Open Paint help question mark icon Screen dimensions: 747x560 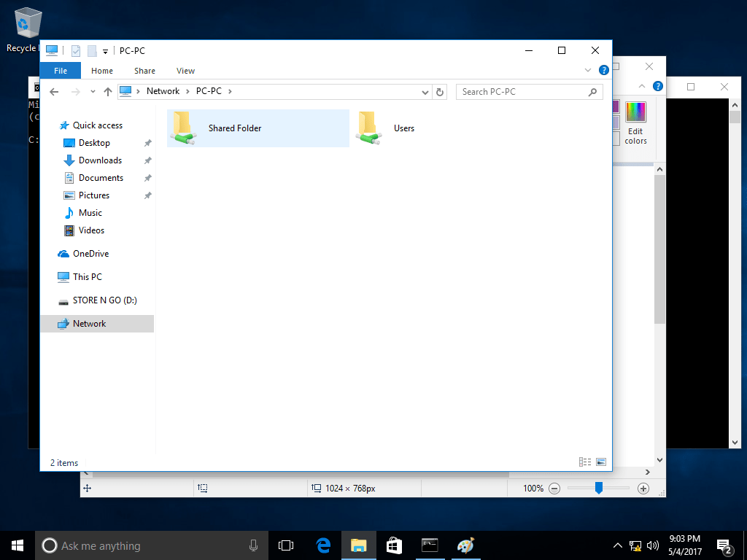(x=658, y=86)
